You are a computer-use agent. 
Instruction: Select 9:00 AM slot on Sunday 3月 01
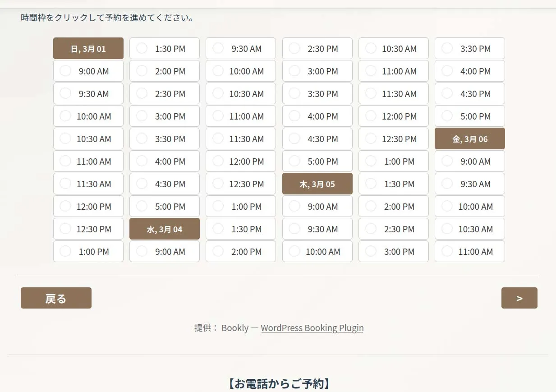pos(88,71)
